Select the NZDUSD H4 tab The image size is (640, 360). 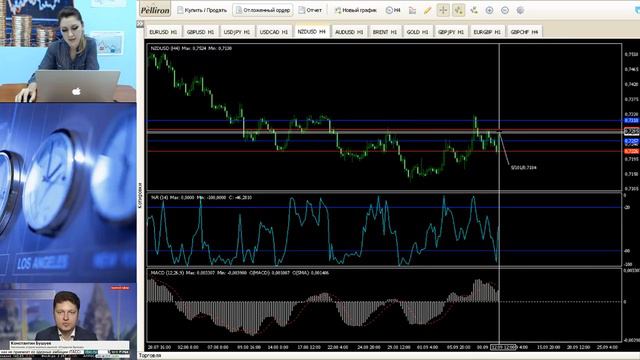pyautogui.click(x=311, y=31)
